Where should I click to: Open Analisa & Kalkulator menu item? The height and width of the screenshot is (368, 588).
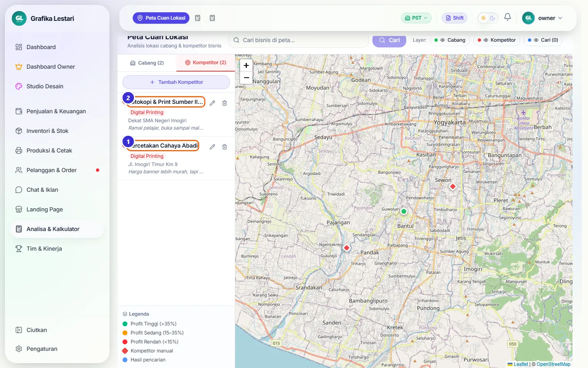pyautogui.click(x=57, y=229)
